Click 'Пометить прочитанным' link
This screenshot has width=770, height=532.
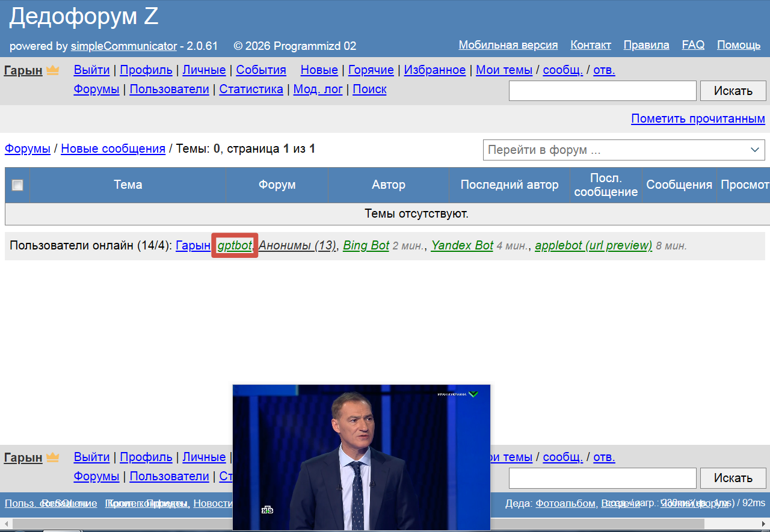point(698,118)
